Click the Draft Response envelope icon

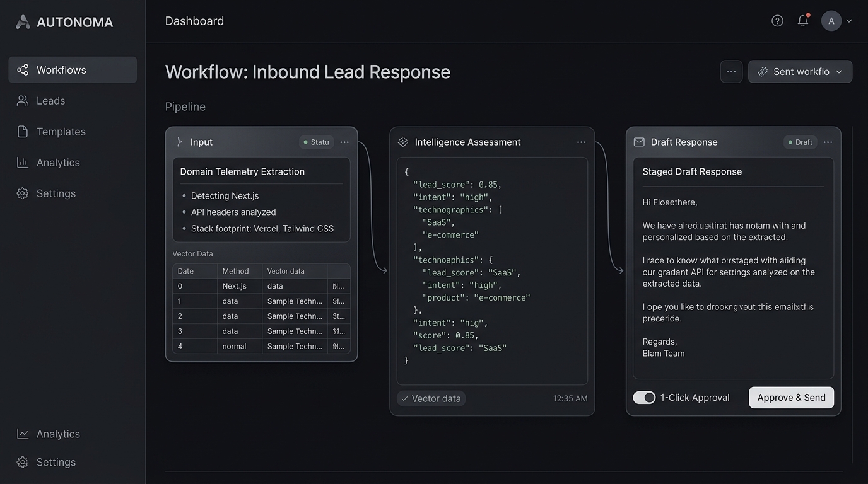point(639,142)
